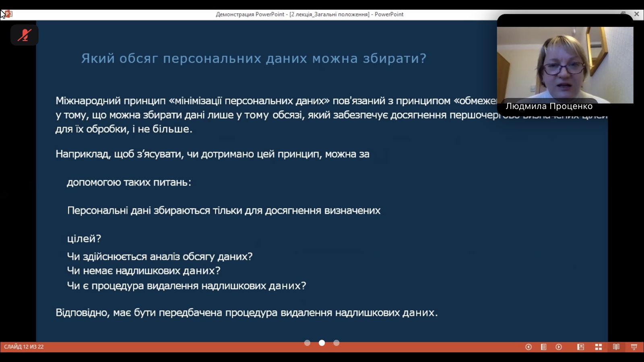This screenshot has height=362, width=644.
Task: Click the line 'Чи немає надлишкових даних?'
Action: [144, 271]
